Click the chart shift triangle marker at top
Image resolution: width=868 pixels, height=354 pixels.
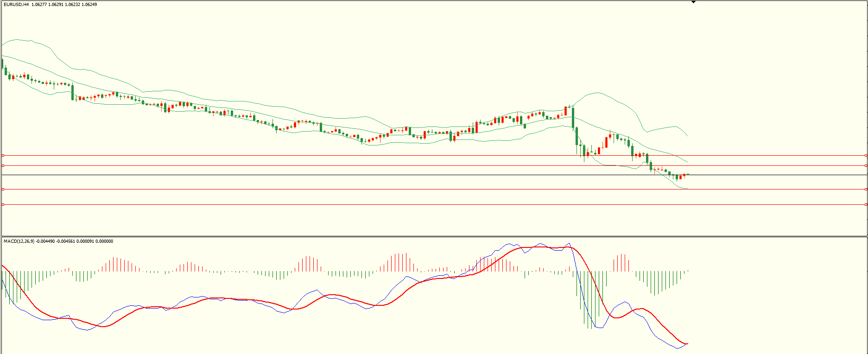[693, 2]
